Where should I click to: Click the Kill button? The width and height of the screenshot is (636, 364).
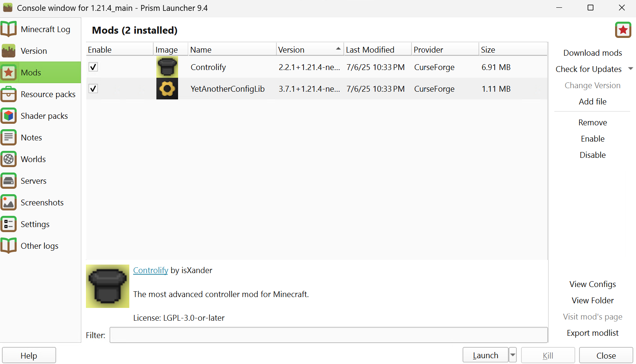(548, 355)
